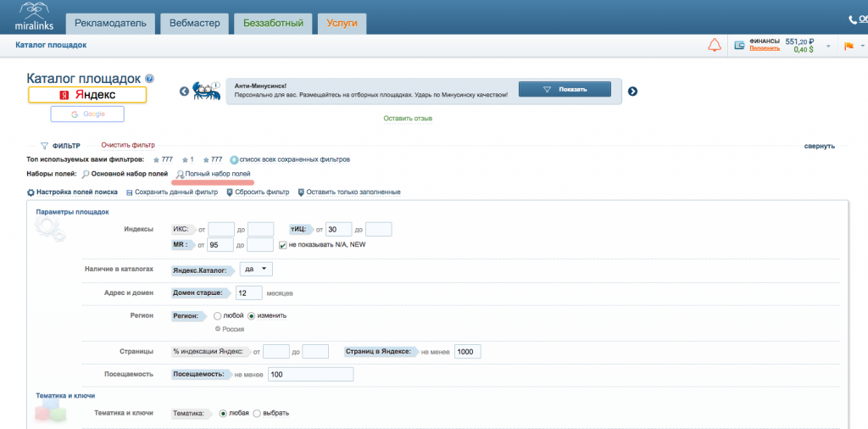
Task: Click Оставить отзыв link
Action: point(408,119)
